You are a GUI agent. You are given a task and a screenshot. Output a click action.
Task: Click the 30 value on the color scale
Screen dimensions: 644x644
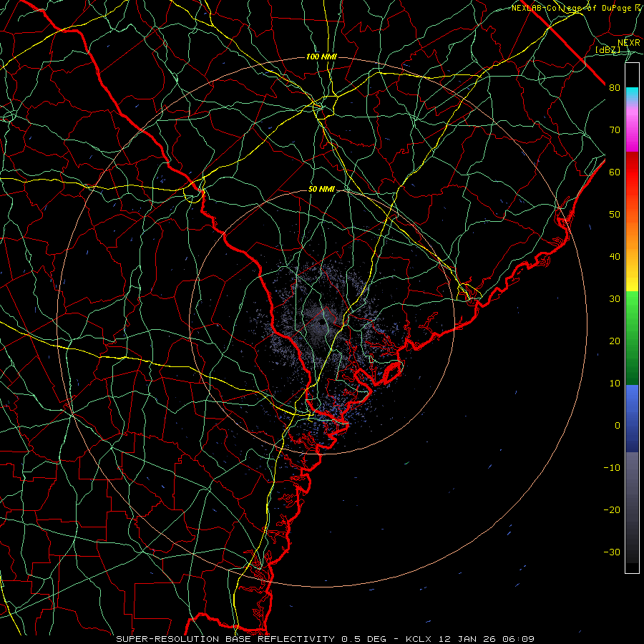point(615,299)
